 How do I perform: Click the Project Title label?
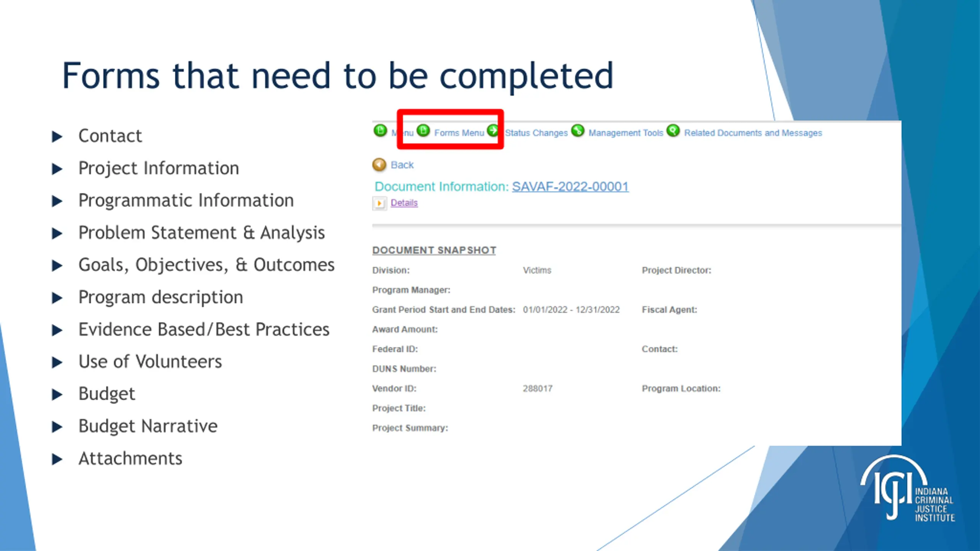[399, 408]
